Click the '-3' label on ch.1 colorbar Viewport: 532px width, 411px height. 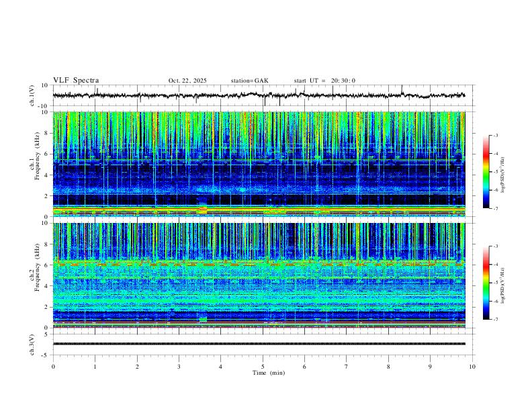[496, 135]
